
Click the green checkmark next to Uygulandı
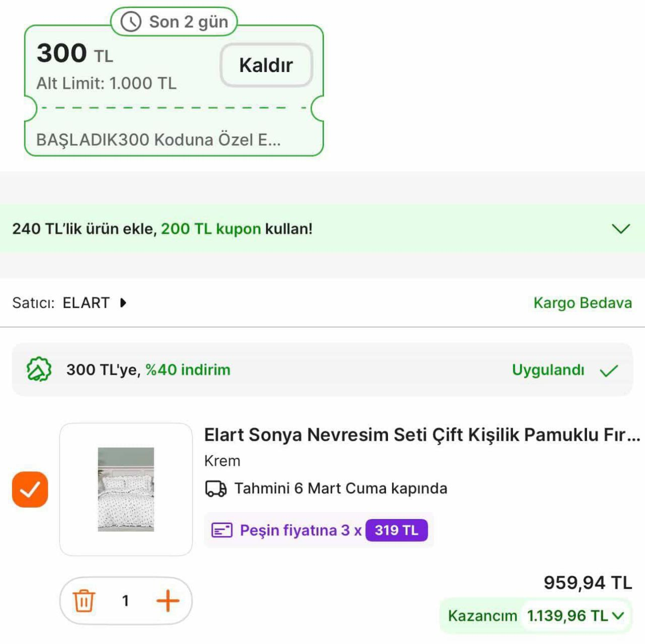click(x=609, y=370)
